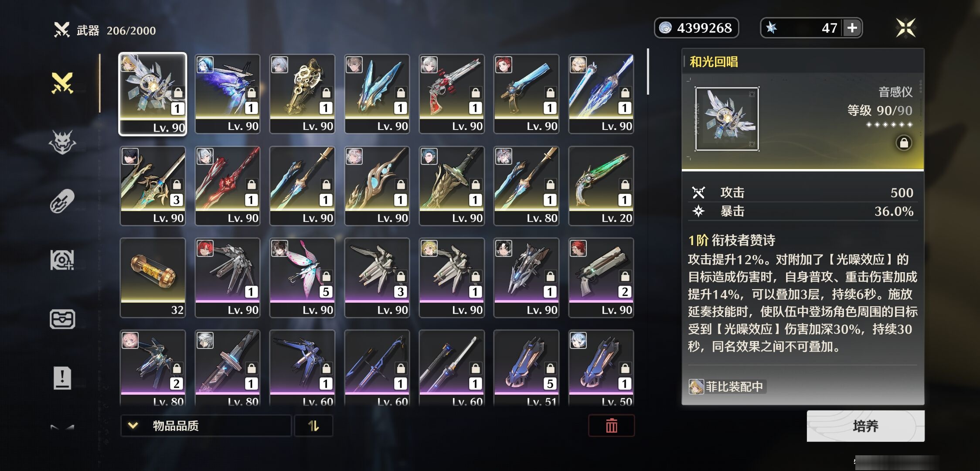
Task: Open the development materials sidebar tab
Action: click(x=62, y=260)
